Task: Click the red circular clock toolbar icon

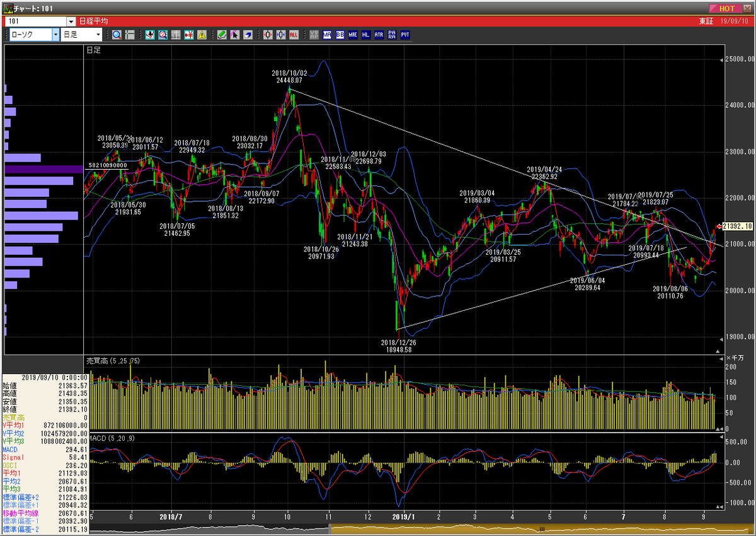Action: [163, 35]
